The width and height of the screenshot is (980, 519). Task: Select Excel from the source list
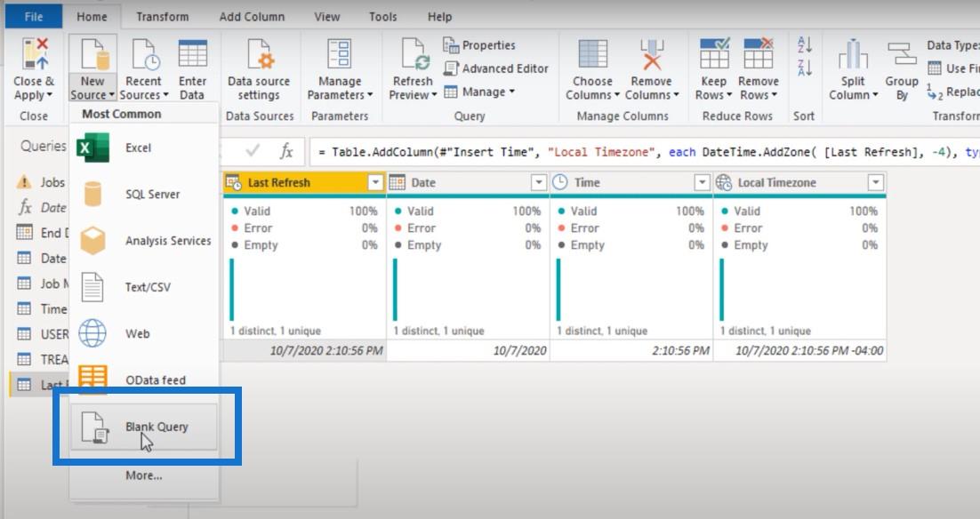144,148
